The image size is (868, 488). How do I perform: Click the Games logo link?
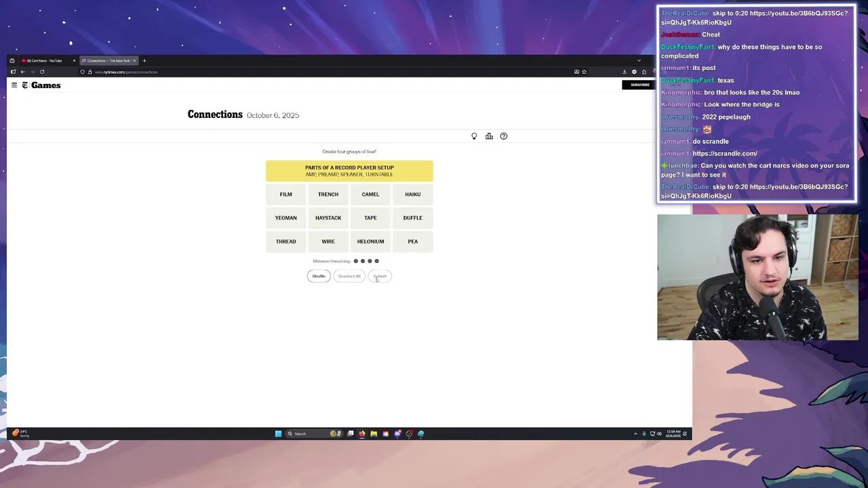coord(41,85)
